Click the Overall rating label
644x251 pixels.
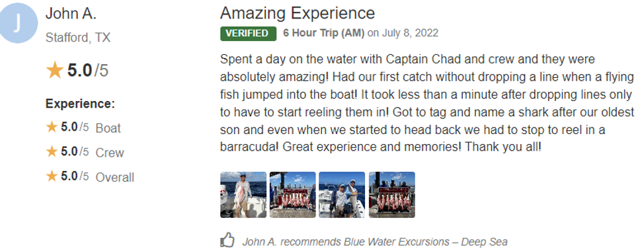click(114, 177)
